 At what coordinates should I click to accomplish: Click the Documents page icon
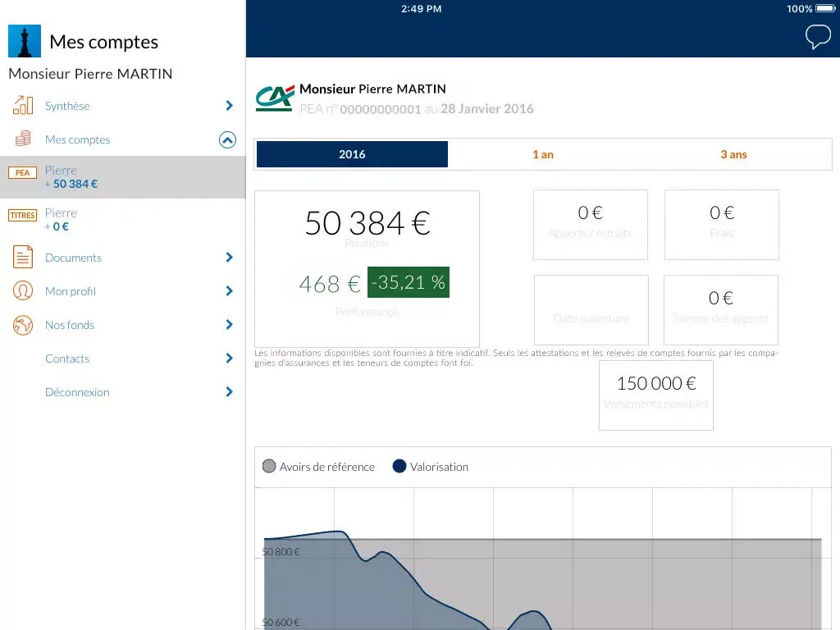tap(23, 257)
